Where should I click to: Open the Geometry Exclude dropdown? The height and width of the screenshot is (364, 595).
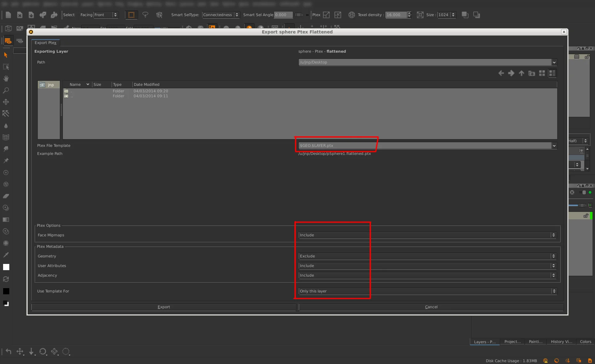pyautogui.click(x=428, y=256)
